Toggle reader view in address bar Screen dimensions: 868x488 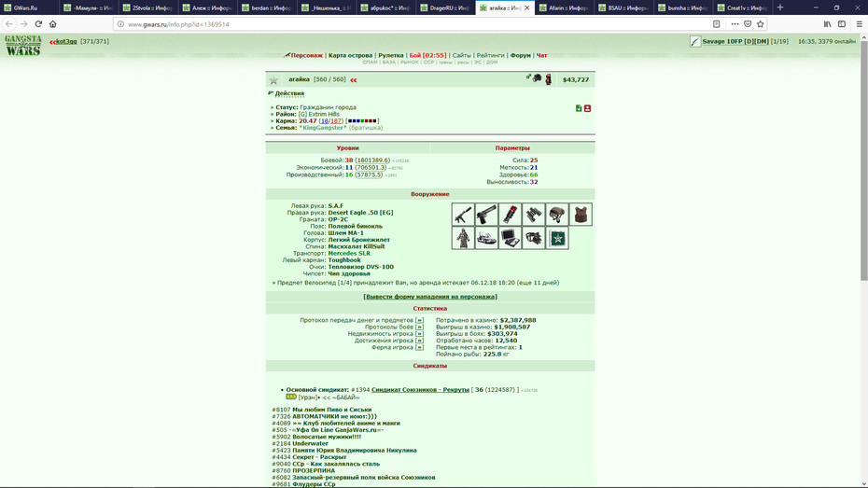coord(716,23)
